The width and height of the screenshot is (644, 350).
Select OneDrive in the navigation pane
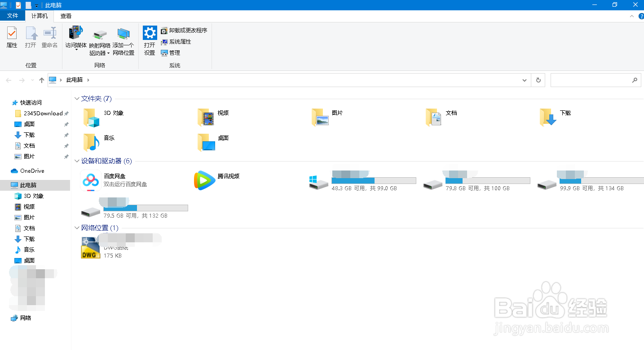click(x=32, y=171)
